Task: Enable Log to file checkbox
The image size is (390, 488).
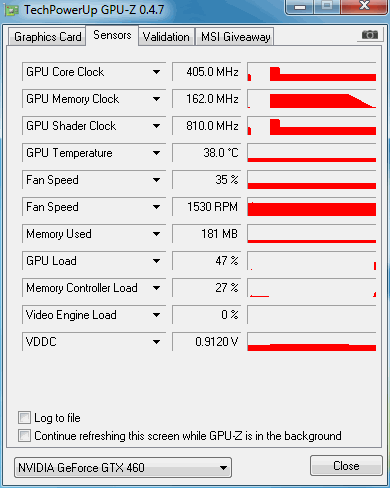Action: (24, 417)
